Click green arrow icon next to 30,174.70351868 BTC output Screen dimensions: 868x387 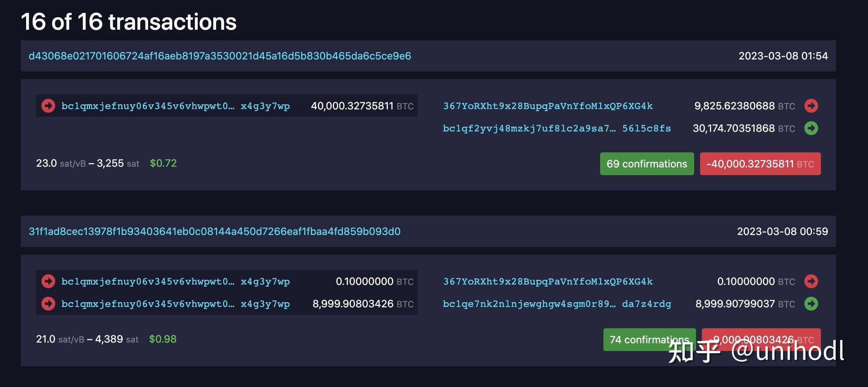811,128
